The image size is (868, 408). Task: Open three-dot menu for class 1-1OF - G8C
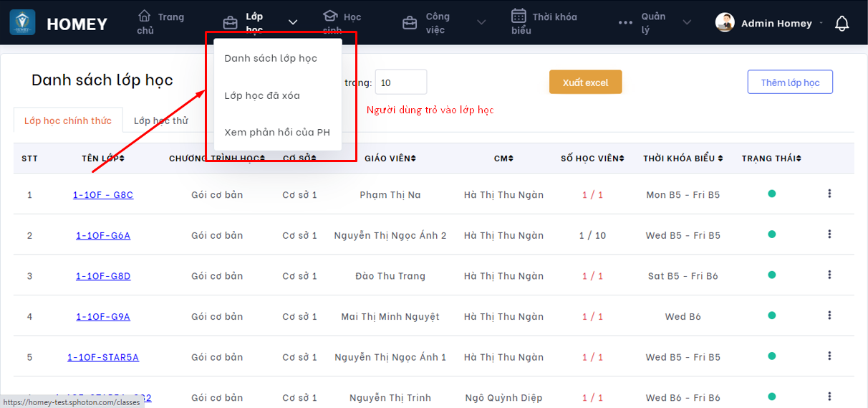(829, 194)
